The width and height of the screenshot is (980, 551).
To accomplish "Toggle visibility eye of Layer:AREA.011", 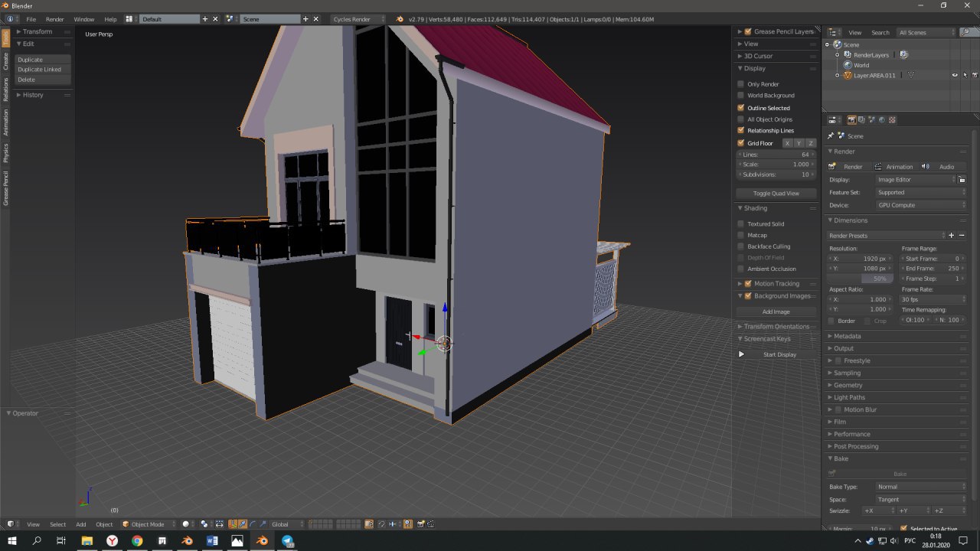I will pos(955,75).
